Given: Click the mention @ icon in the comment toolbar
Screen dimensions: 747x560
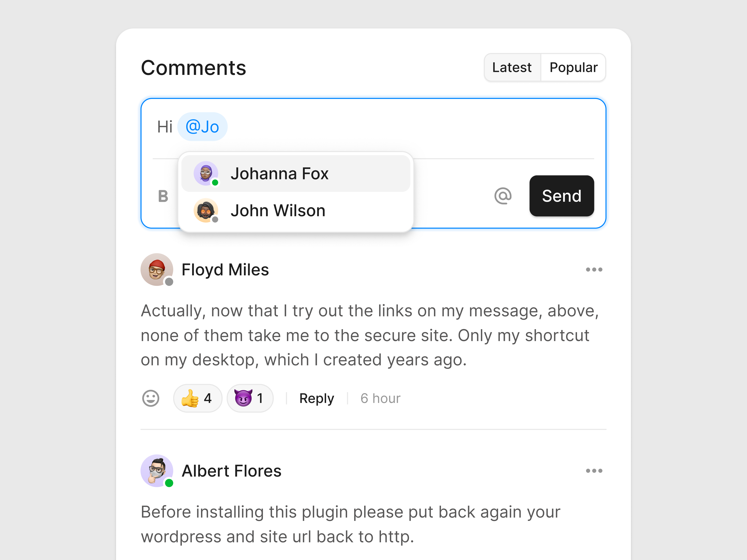Looking at the screenshot, I should pos(502,195).
